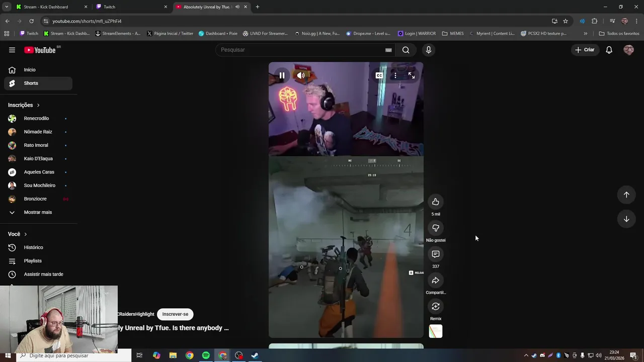The height and width of the screenshot is (362, 644).
Task: Open Steam from the taskbar
Action: (x=255, y=355)
